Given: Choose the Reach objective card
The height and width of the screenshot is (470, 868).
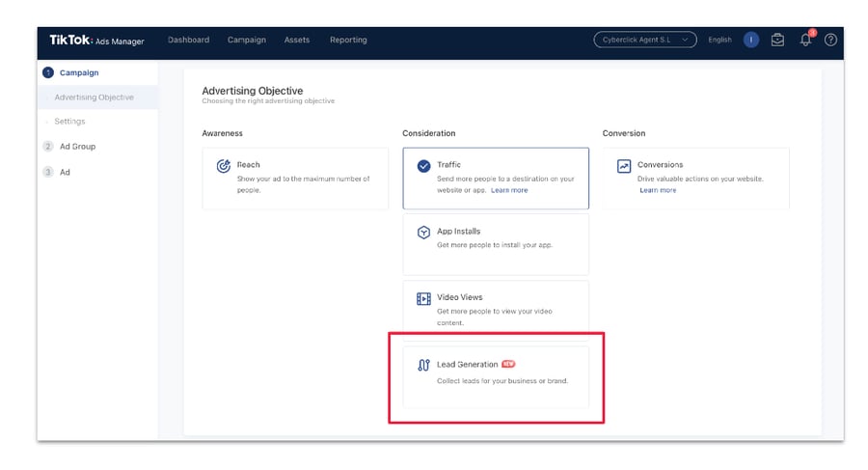Looking at the screenshot, I should tap(295, 178).
